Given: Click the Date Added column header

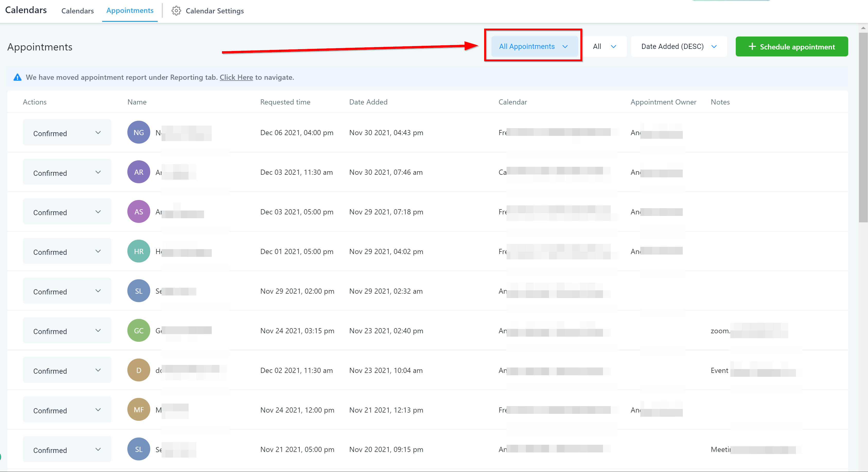Looking at the screenshot, I should click(x=368, y=102).
